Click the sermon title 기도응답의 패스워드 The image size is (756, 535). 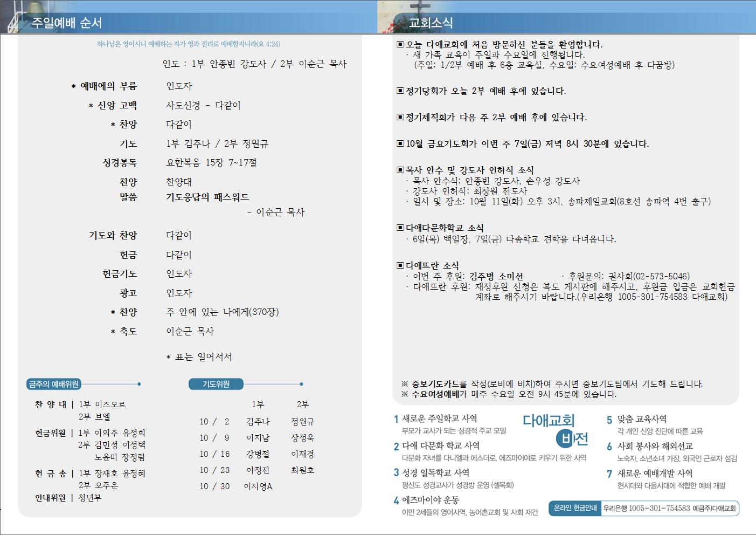207,197
